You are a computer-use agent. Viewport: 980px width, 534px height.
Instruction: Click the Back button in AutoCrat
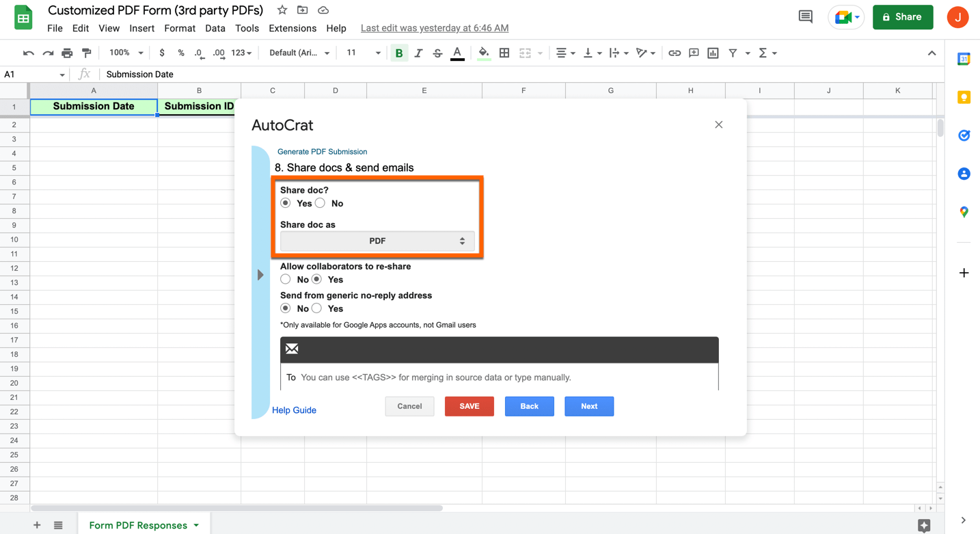click(530, 406)
